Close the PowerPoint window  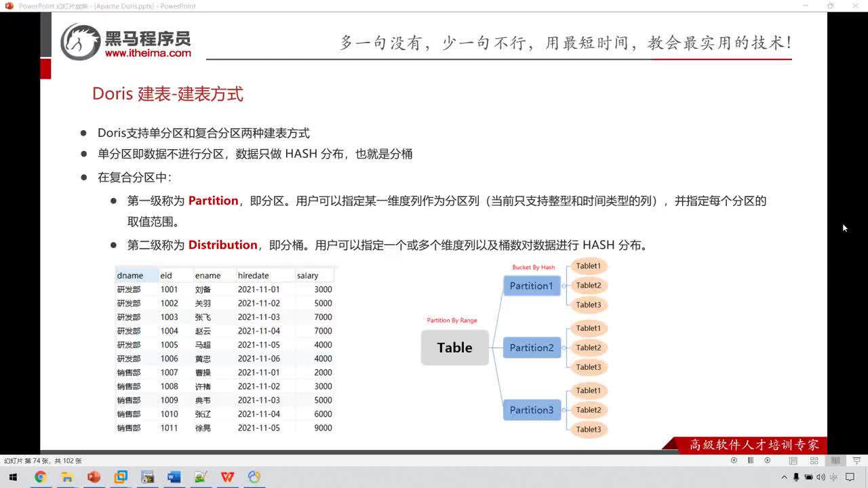point(856,6)
